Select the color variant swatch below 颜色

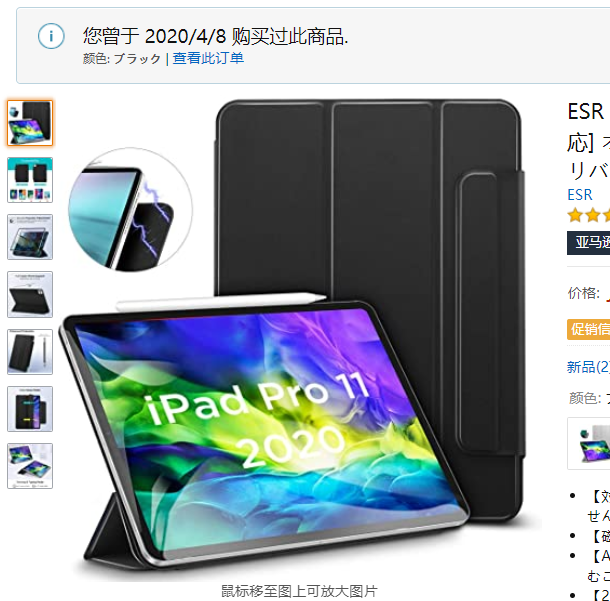pos(589,444)
